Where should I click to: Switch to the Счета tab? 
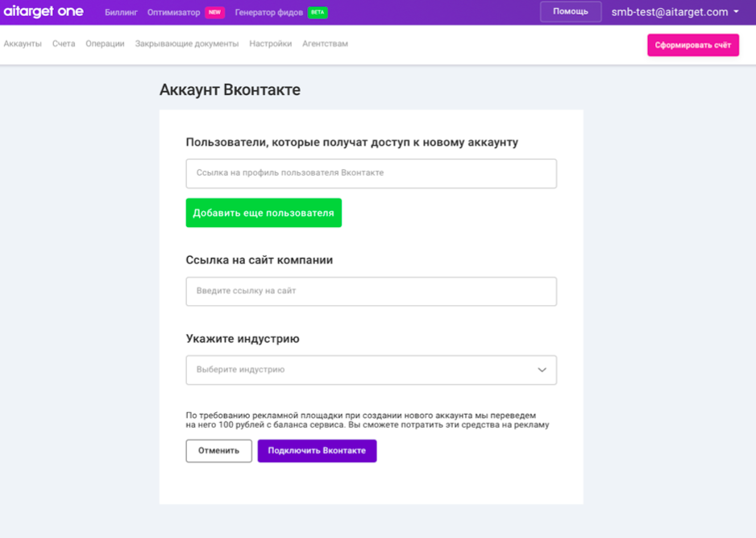click(x=64, y=43)
